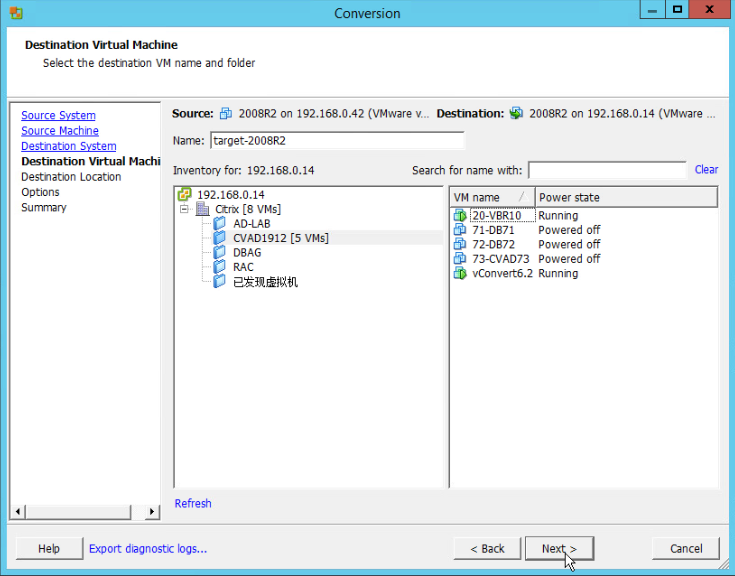Screen dimensions: 735x576
Task: Focus the Search for name with field
Action: (x=607, y=170)
